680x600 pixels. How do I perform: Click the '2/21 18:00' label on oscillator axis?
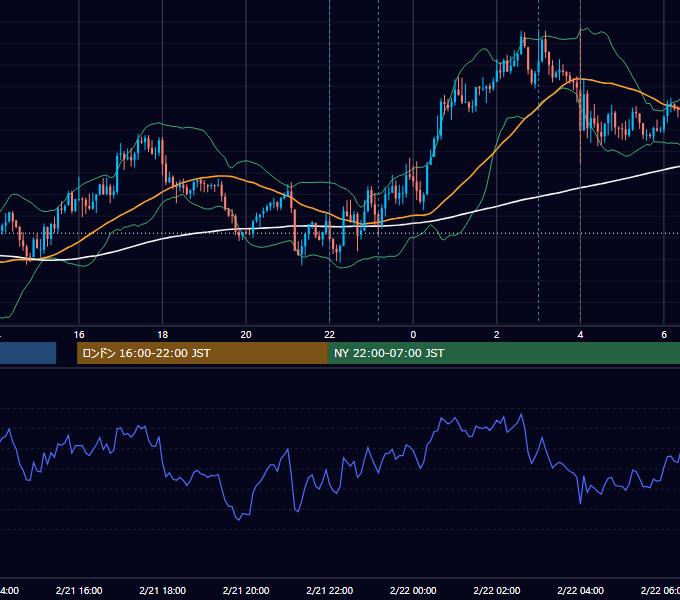pos(163,590)
